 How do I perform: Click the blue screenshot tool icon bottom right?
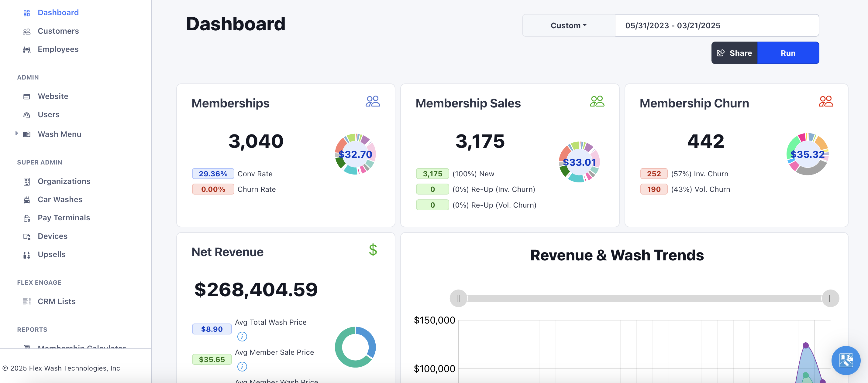[846, 361]
